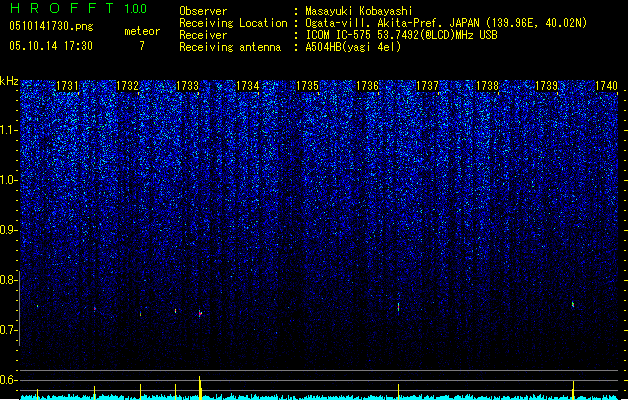Click the meteor echo just after 1733
Screen dimensions: 629x400
(200, 313)
